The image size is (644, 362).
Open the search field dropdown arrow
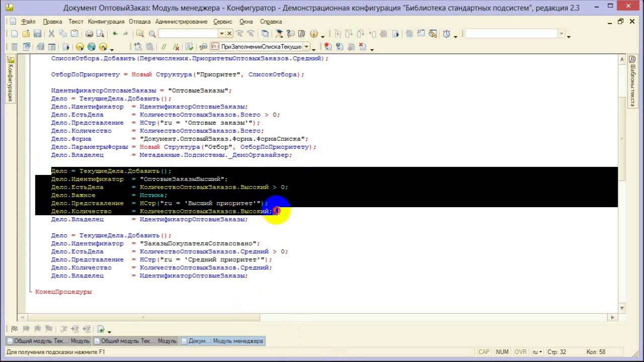point(221,34)
